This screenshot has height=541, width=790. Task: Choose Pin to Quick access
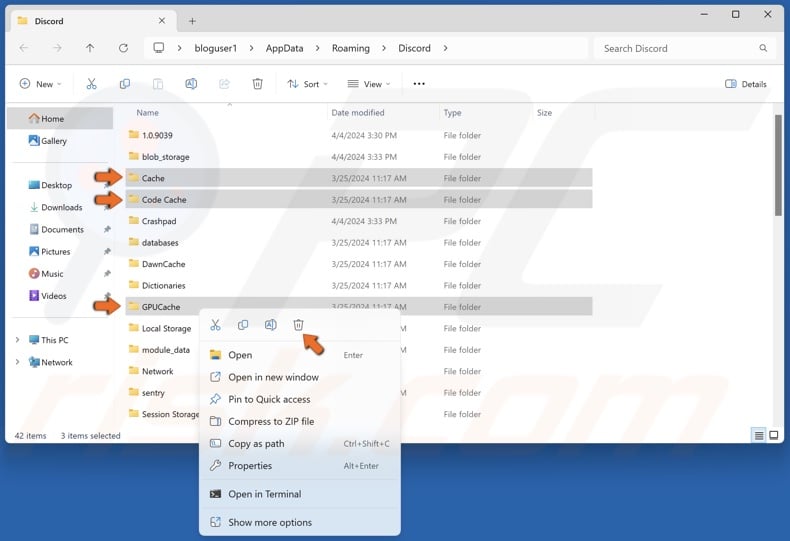point(300,399)
